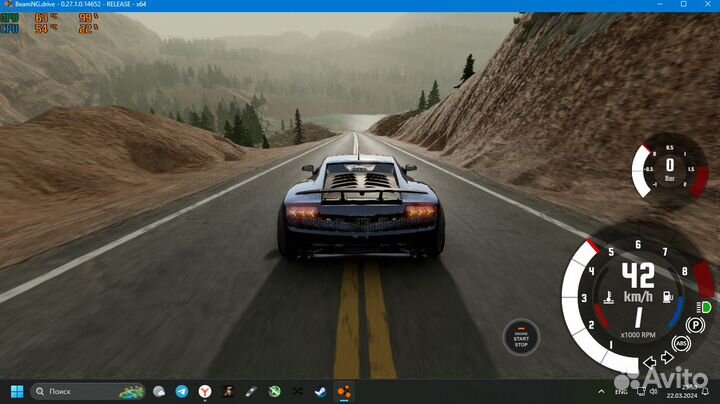Open the pen-shaped app in taskbar
Viewport: 720px width, 404px height.
tap(251, 392)
